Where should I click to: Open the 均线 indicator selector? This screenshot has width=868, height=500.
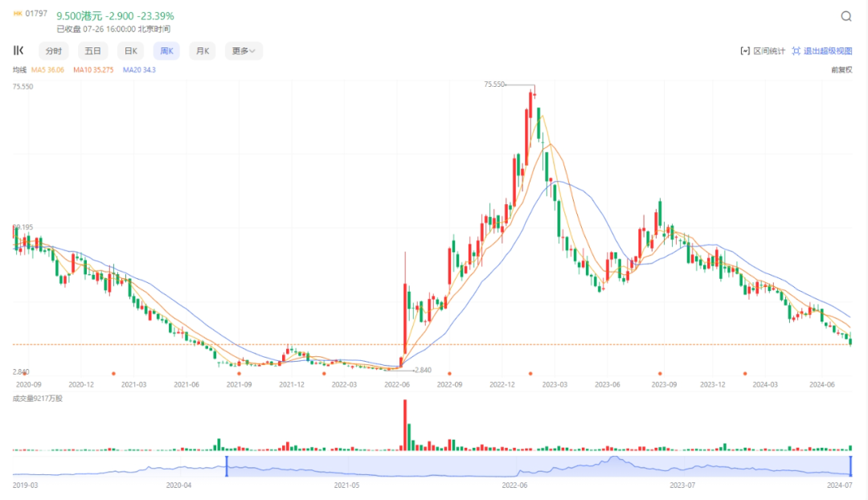point(19,70)
